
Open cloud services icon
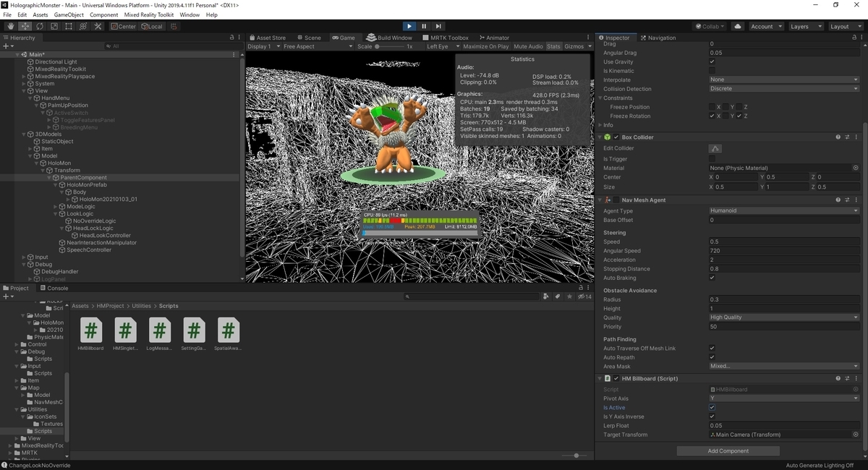[738, 26]
